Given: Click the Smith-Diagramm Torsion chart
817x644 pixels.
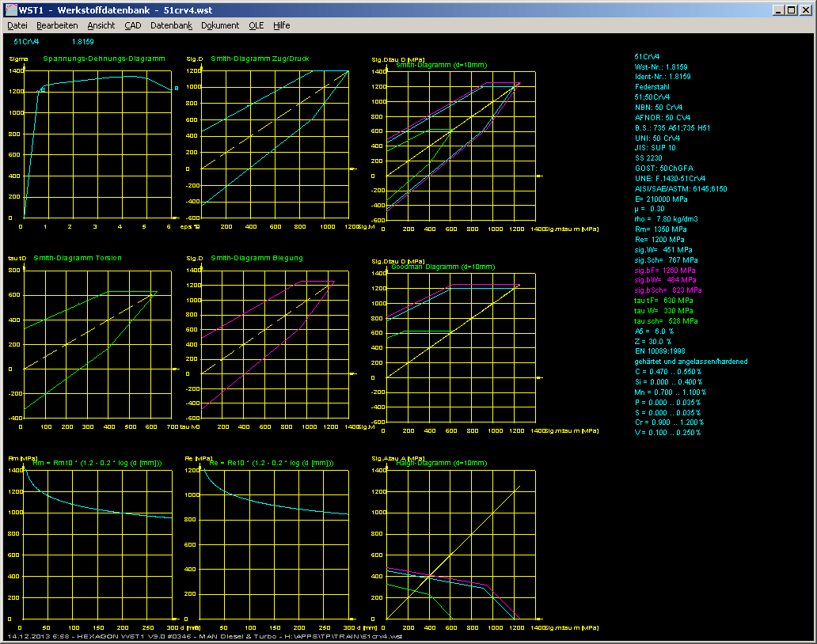Looking at the screenshot, I should point(98,344).
